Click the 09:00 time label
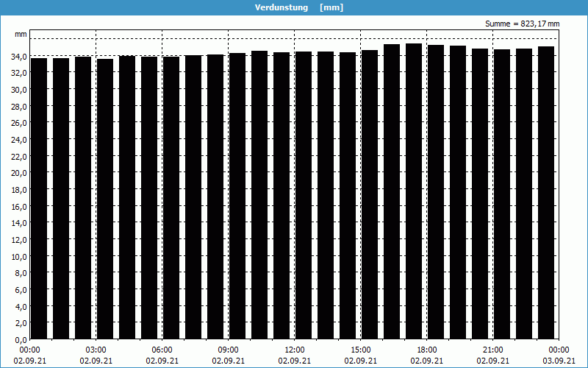 point(229,350)
